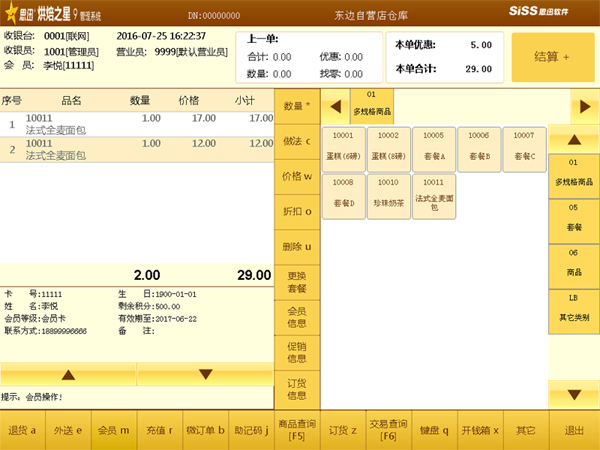The width and height of the screenshot is (600, 450).
Task: Click the 烘焙之星 star logo
Action: click(11, 13)
